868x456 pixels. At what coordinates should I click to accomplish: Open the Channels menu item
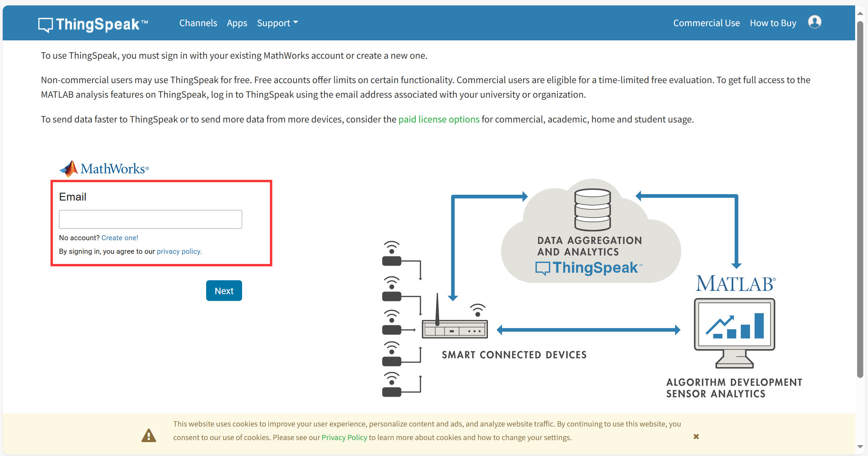[198, 23]
